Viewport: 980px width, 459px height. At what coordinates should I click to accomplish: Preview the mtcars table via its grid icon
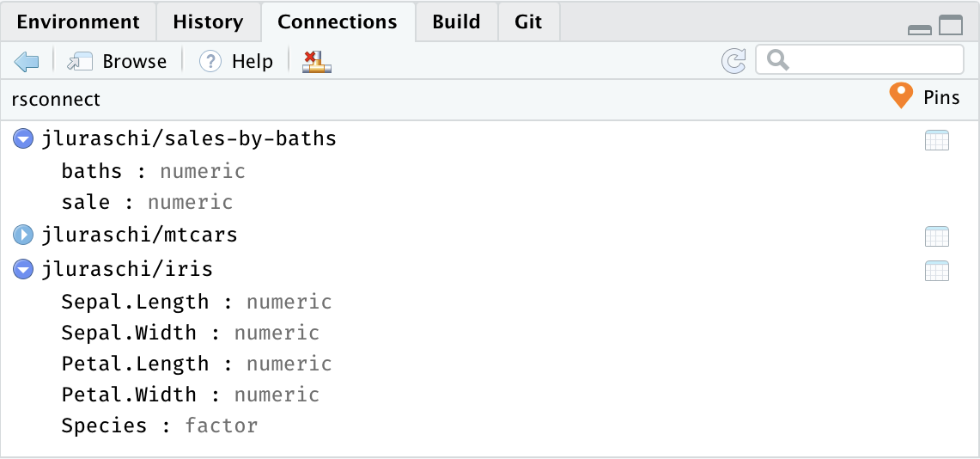pos(936,236)
